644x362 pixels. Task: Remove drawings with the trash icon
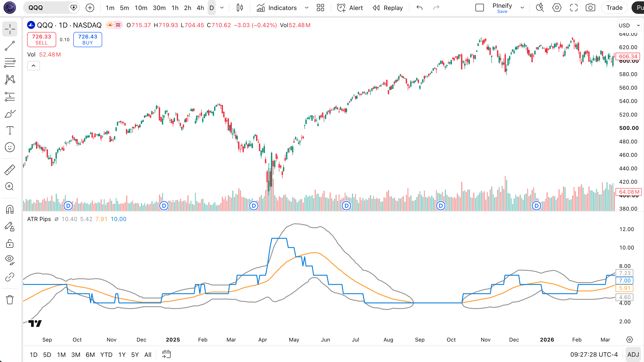10,300
